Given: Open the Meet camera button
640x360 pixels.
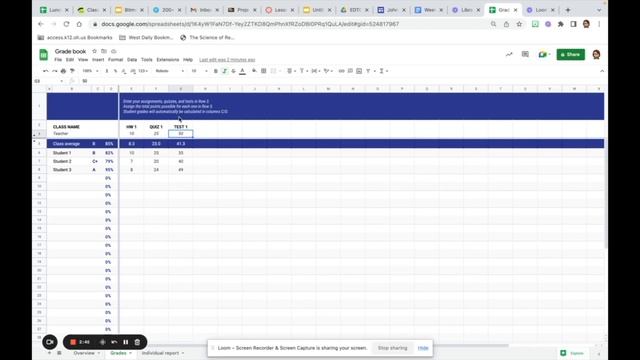Looking at the screenshot, I should point(544,54).
